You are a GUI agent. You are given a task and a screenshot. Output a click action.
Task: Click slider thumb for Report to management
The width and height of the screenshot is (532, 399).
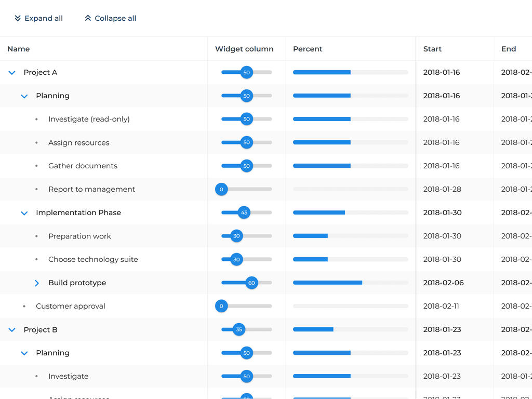tap(221, 190)
